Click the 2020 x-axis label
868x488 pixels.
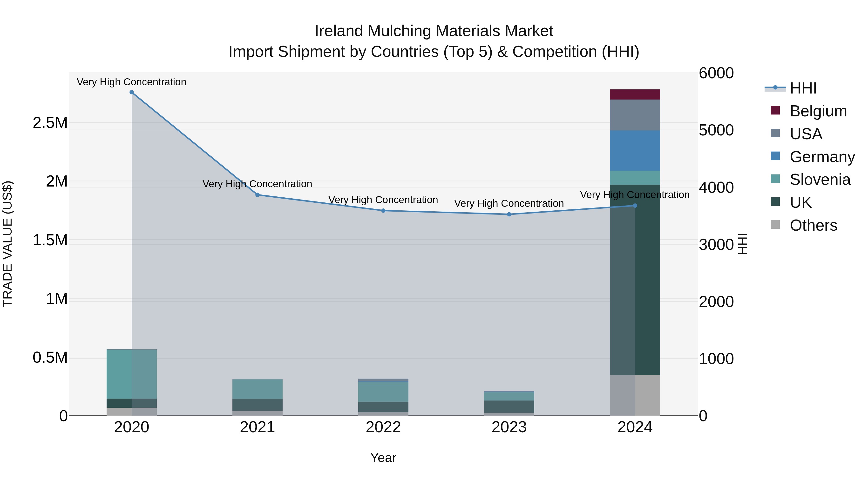pos(132,427)
